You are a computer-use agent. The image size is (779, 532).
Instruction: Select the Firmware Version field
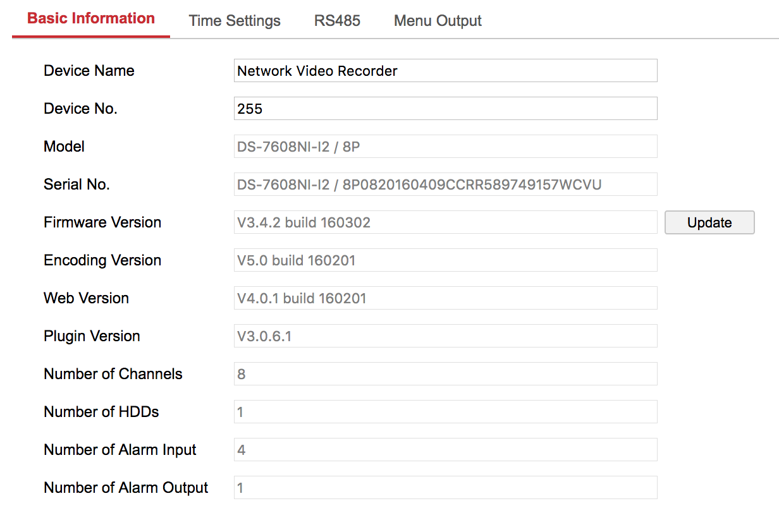[445, 222]
